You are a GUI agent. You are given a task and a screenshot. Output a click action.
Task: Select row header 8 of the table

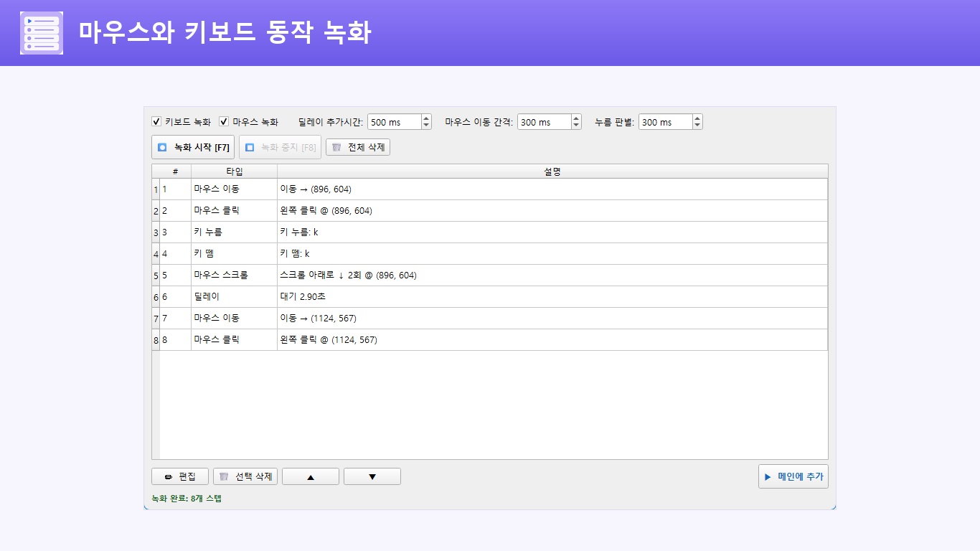tap(156, 340)
